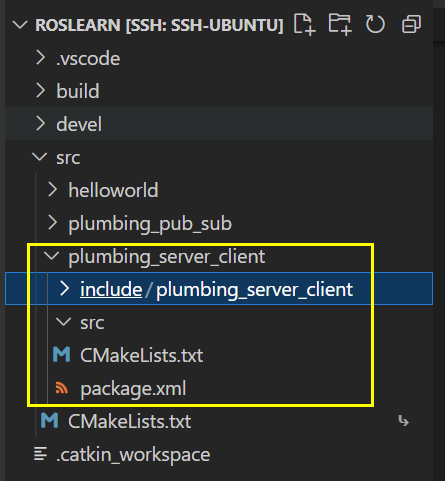Select the ROSLEARN [SSH: SSH-UBUNTU] header
The image size is (445, 481).
point(159,25)
